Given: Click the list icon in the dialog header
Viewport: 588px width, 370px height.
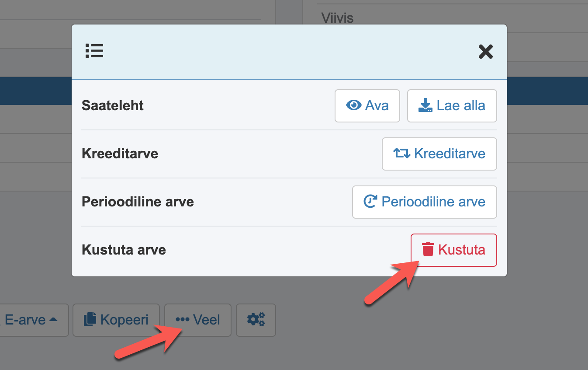Looking at the screenshot, I should [x=94, y=51].
